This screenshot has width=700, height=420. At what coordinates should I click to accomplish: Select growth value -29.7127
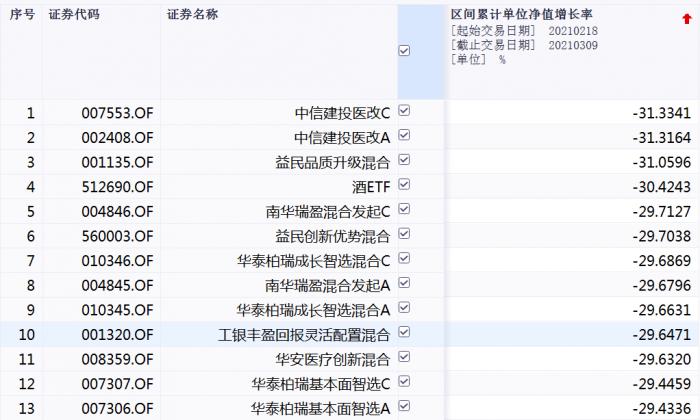point(662,211)
